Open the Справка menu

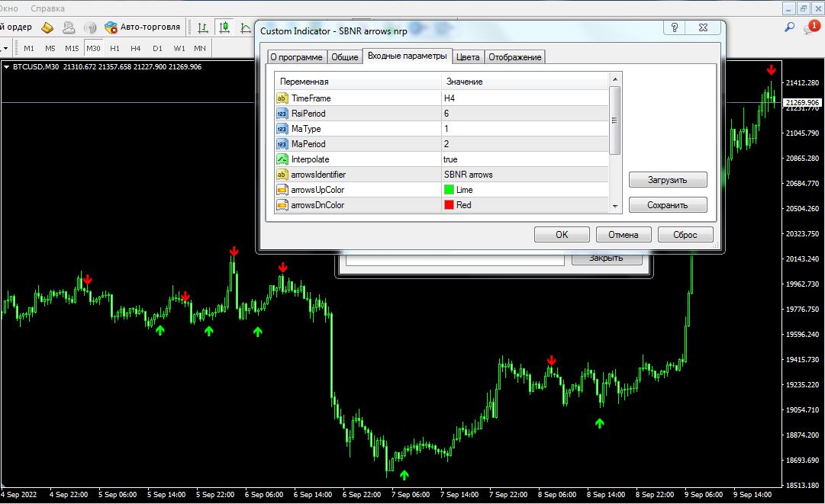48,8
